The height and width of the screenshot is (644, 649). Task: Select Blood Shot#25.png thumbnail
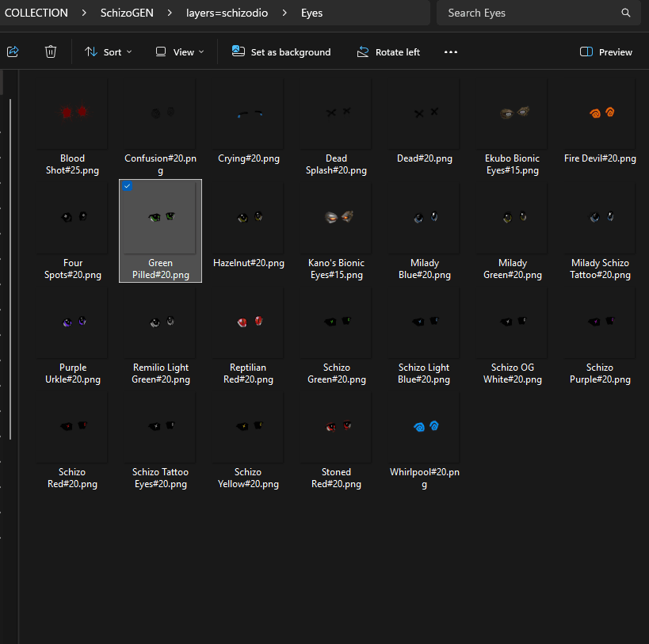[x=72, y=113]
